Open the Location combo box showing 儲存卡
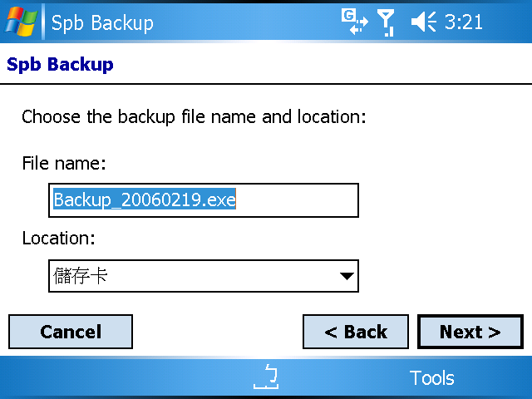 [204, 276]
